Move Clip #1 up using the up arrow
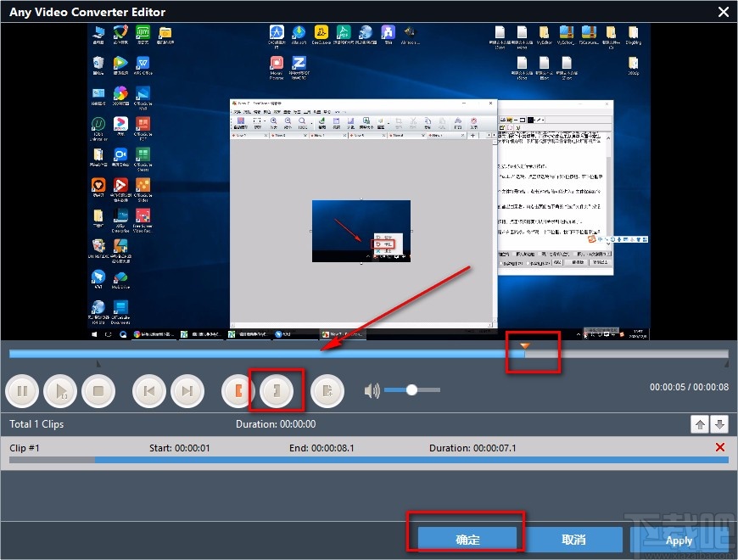 (x=700, y=423)
